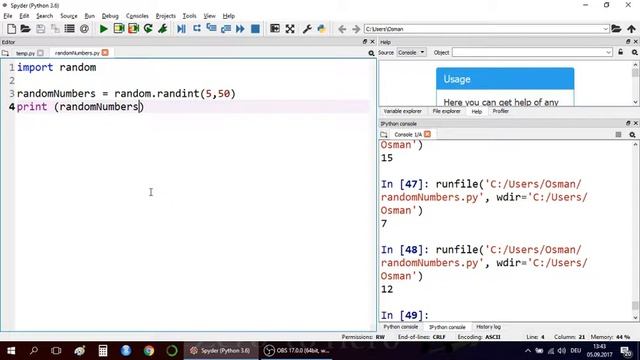The height and width of the screenshot is (360, 640).
Task: Run cell and advance icon
Action: [x=133, y=29]
